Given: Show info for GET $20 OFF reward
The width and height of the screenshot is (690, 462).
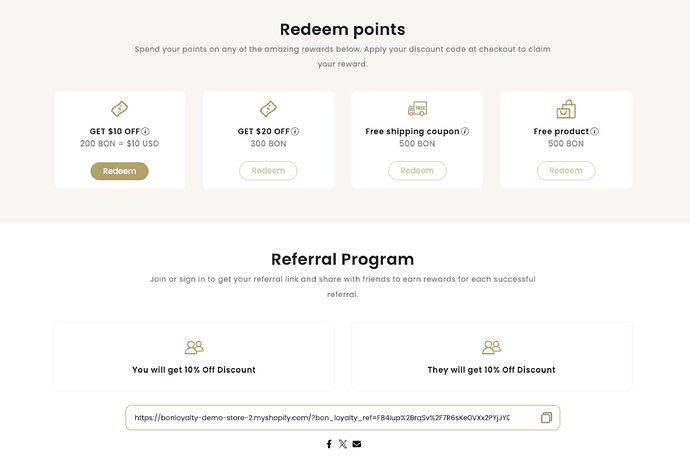Looking at the screenshot, I should click(295, 131).
